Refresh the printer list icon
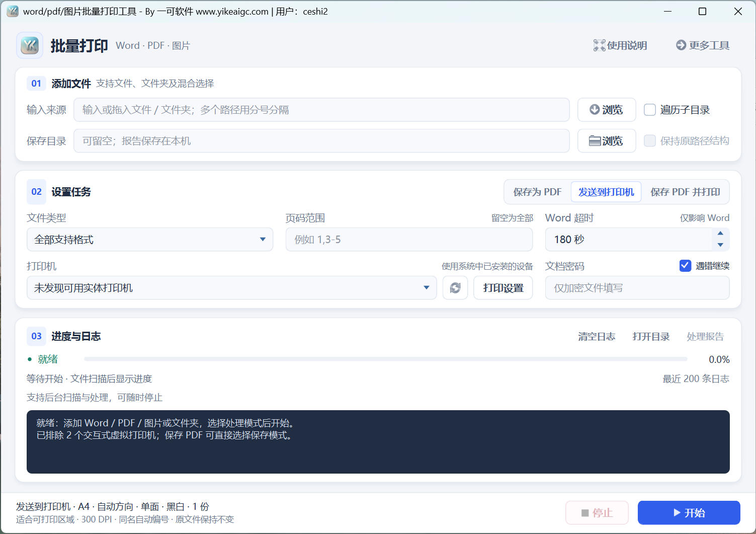This screenshot has width=756, height=534. tap(455, 288)
